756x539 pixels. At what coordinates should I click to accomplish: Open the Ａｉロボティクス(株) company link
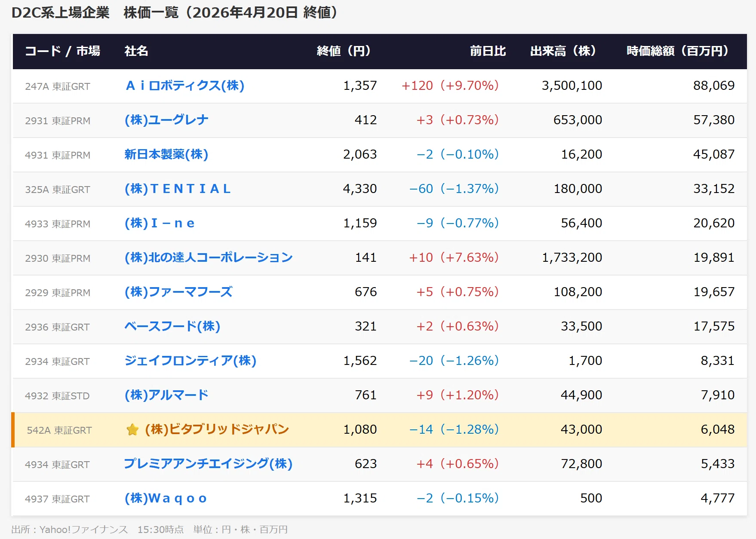(x=184, y=86)
